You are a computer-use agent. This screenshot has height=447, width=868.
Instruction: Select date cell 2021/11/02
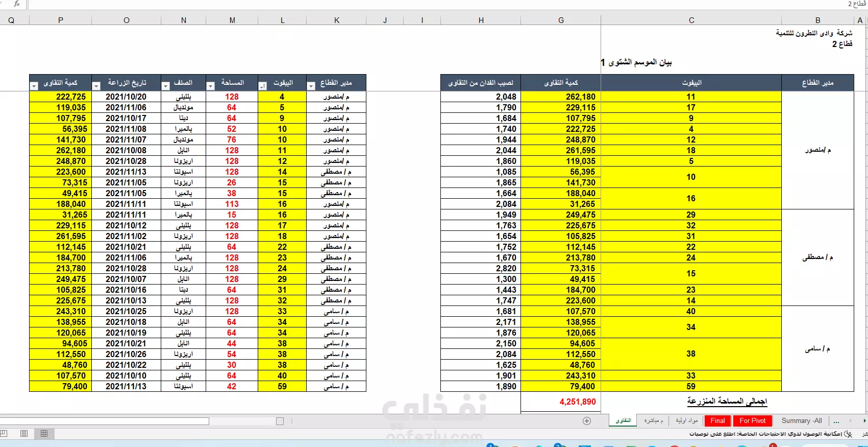[x=126, y=236]
